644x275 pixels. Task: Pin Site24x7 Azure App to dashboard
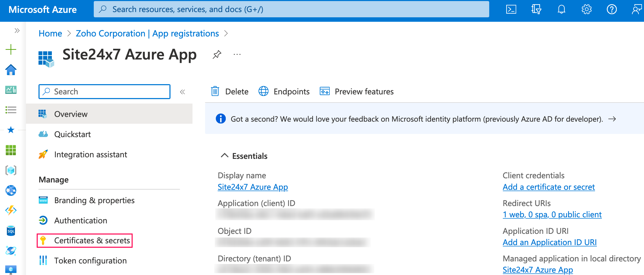tap(217, 55)
